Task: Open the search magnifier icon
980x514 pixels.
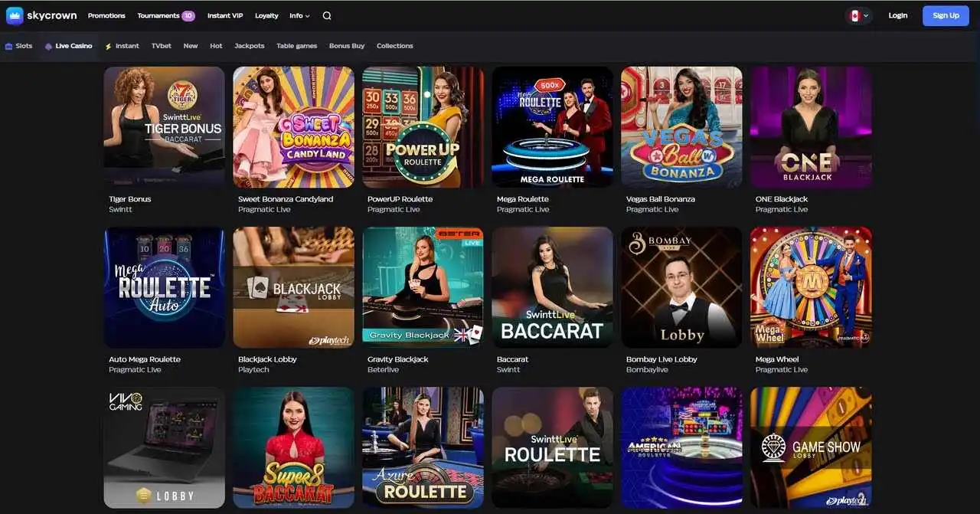Action: coord(326,15)
